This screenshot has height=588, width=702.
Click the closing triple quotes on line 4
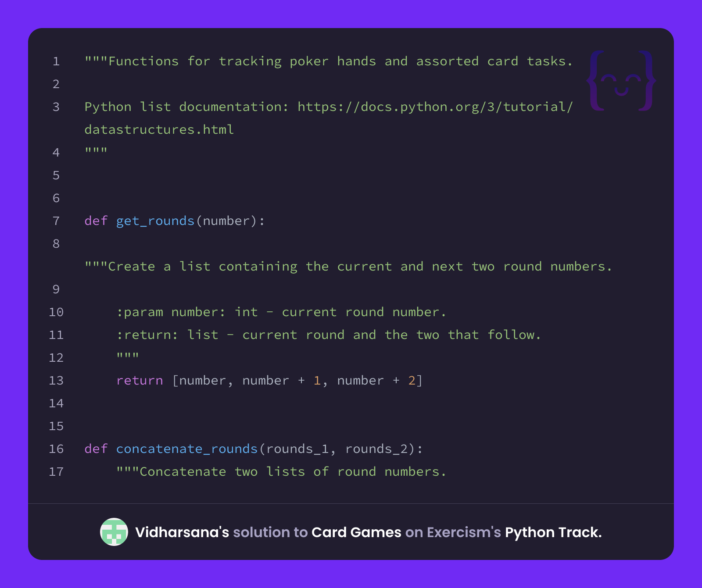(x=96, y=150)
